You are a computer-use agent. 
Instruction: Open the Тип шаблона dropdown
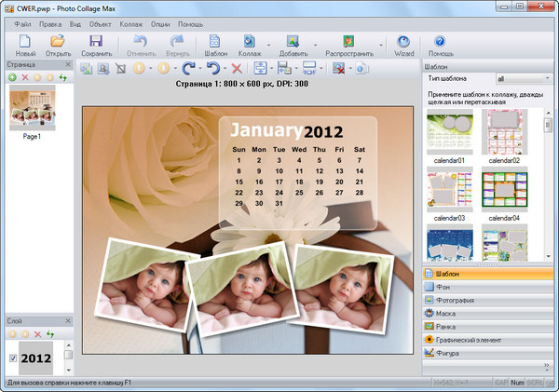click(x=524, y=79)
